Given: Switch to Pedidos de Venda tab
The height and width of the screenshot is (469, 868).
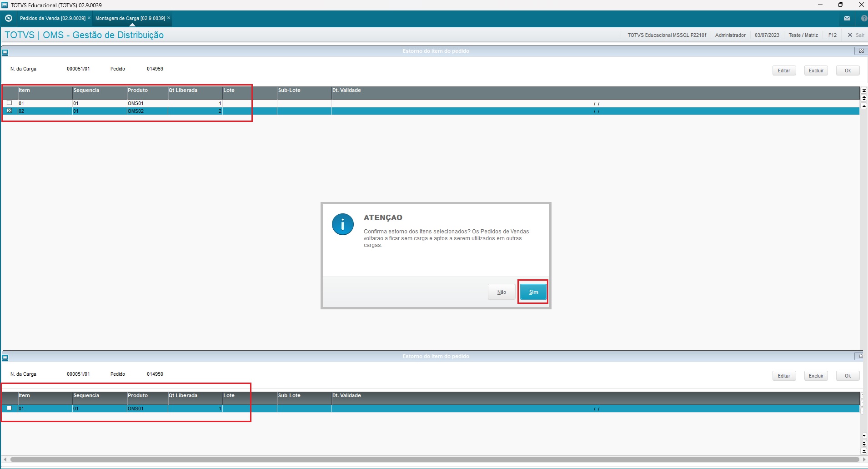Looking at the screenshot, I should pos(53,18).
